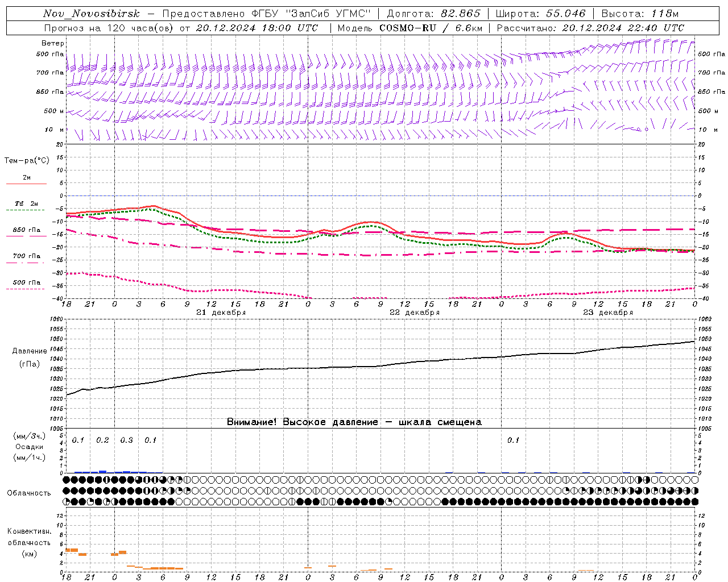The image size is (728, 582).
Task: Click the Долгота: 82.865 value
Action: 434,14
